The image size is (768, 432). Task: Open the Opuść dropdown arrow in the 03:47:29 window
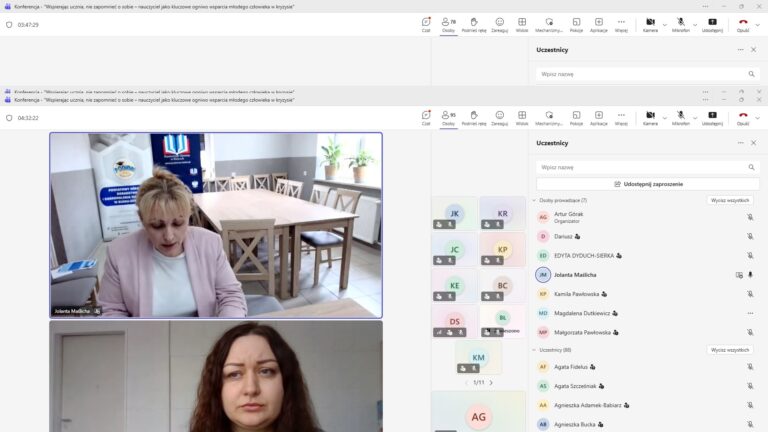click(758, 25)
